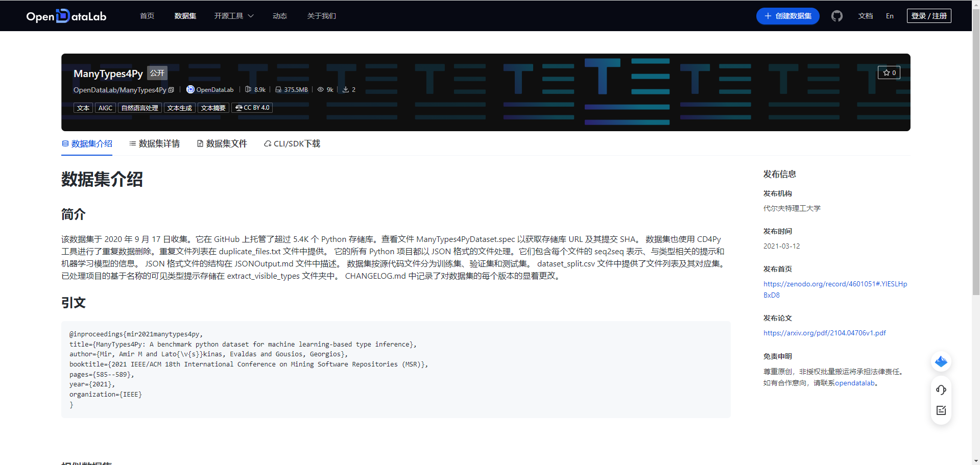Switch language to En
The image size is (980, 465).
(x=890, y=16)
